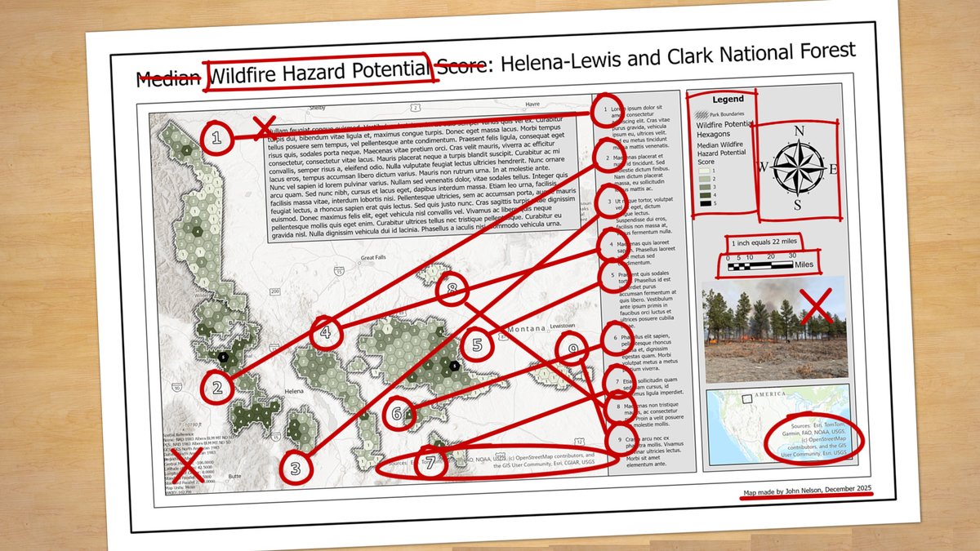980x551 pixels.
Task: Click the 'Helena' city label on map
Action: coord(294,392)
